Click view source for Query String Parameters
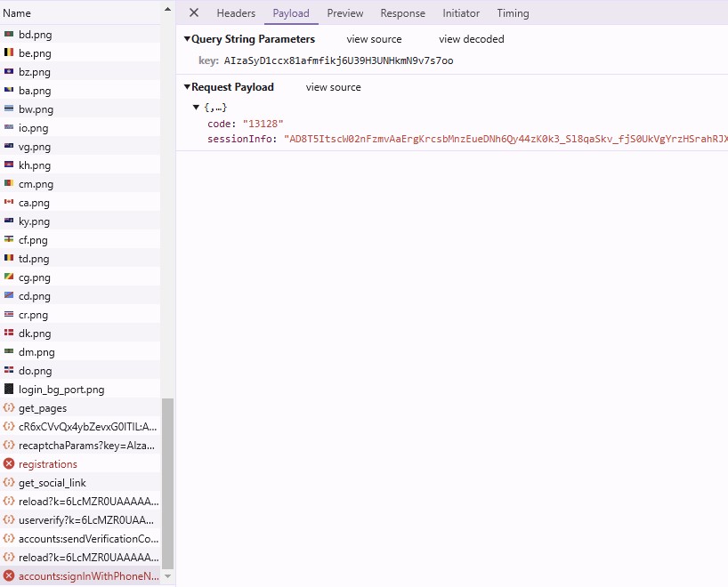 click(x=374, y=39)
